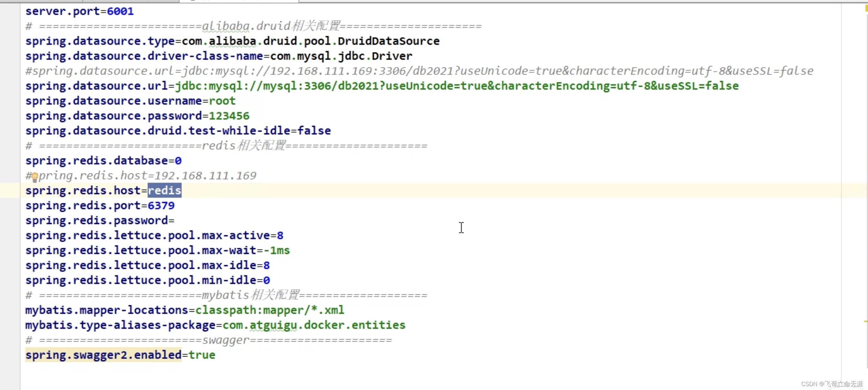Click the driver-class-name line
Image resolution: width=868 pixels, height=390 pixels.
[x=219, y=56]
